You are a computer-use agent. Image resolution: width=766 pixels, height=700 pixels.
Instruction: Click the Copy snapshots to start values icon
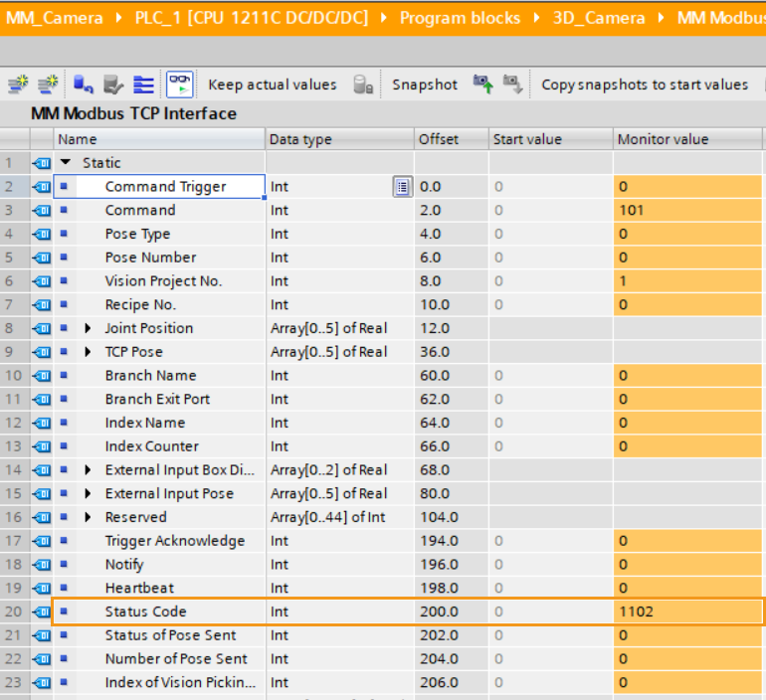pos(482,85)
